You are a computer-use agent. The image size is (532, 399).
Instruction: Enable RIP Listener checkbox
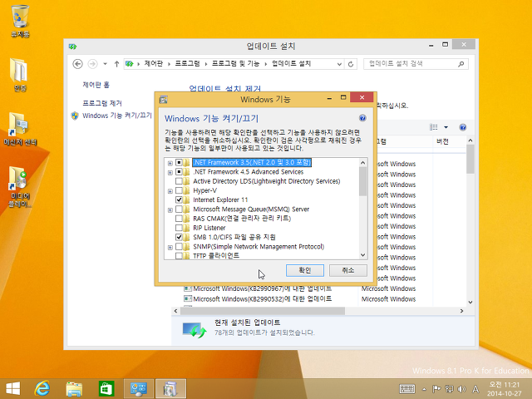click(179, 228)
